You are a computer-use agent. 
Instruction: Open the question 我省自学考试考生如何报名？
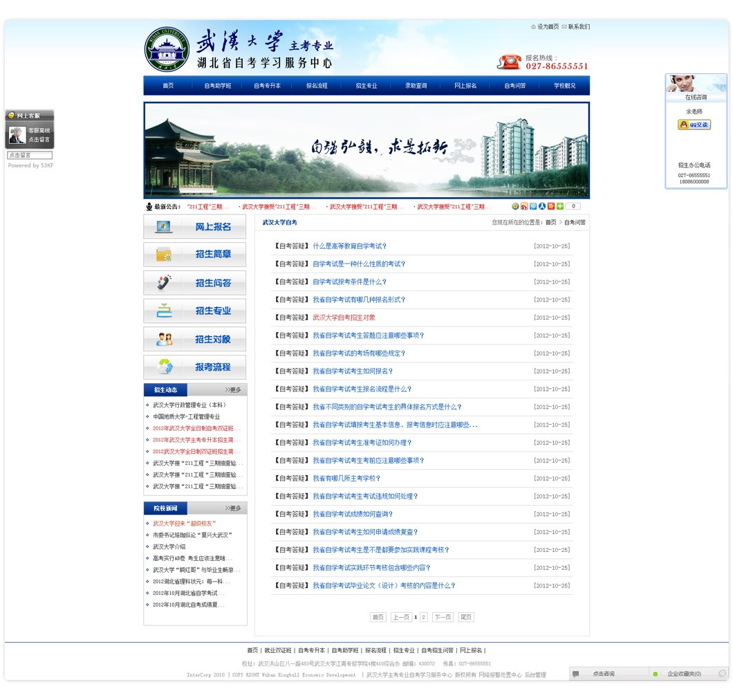(353, 371)
